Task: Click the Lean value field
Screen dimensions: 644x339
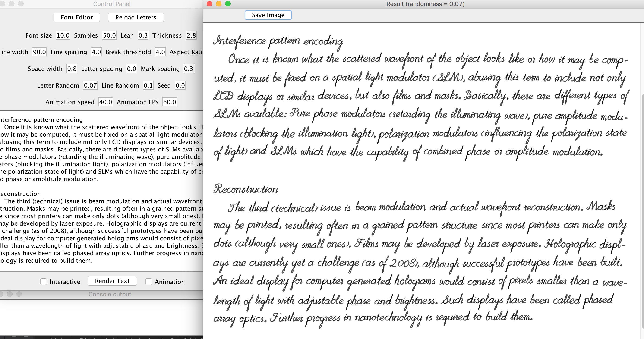Action: click(143, 35)
